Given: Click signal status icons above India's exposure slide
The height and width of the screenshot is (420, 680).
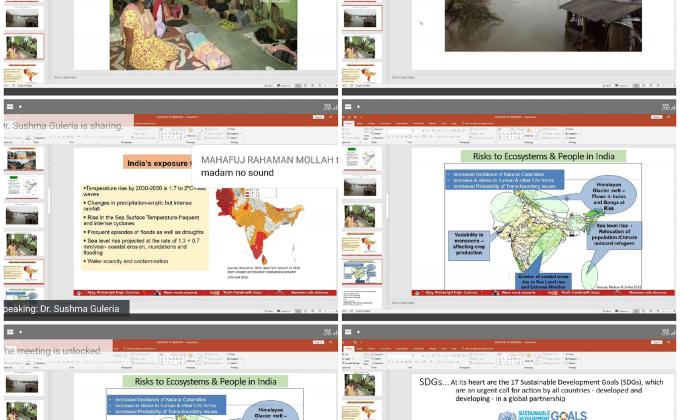Looking at the screenshot, I should pos(328,107).
